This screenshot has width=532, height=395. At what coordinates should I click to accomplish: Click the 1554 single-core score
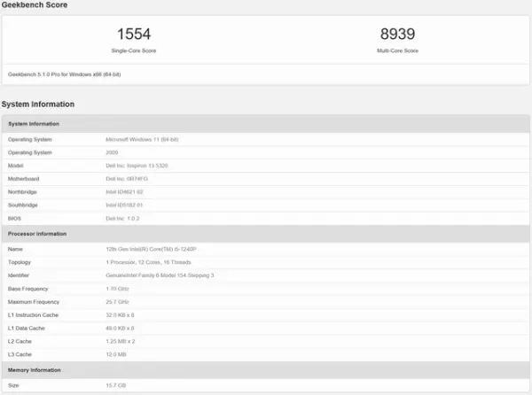pos(134,35)
